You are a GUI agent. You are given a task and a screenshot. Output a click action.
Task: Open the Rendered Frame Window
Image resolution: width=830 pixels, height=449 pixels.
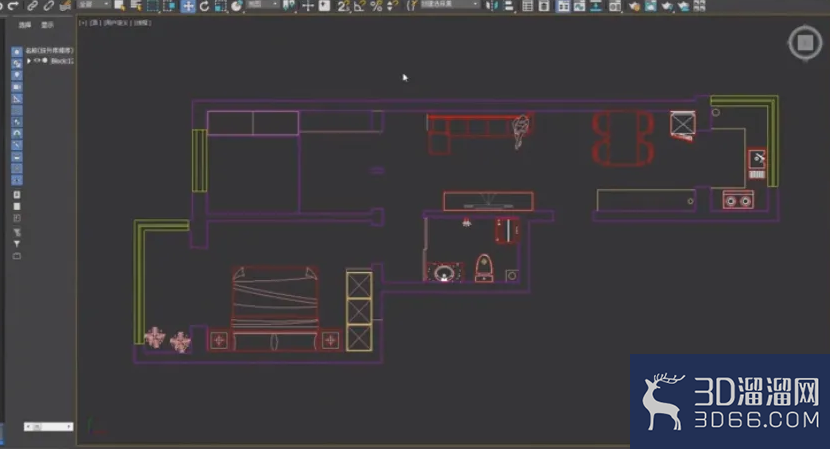coord(651,6)
